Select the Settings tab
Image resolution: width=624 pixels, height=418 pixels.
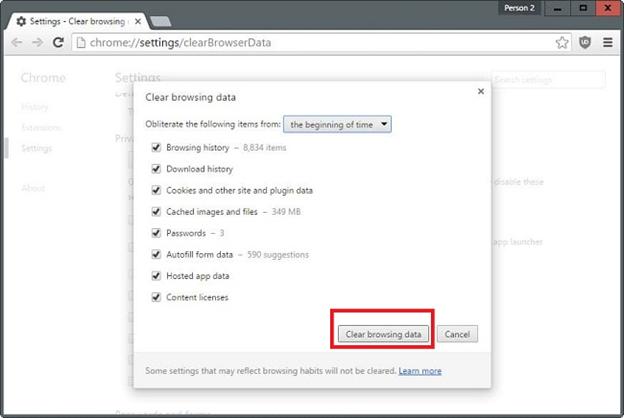click(78, 21)
